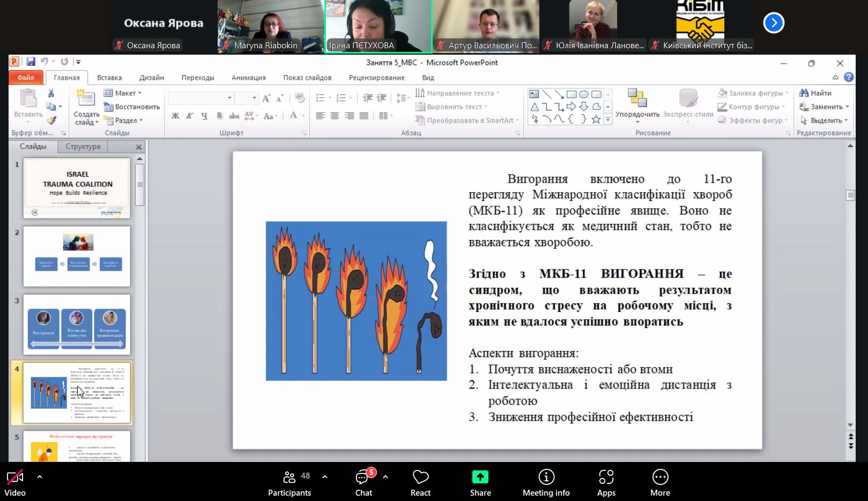Click the React heart icon
This screenshot has width=868, height=501.
420,482
